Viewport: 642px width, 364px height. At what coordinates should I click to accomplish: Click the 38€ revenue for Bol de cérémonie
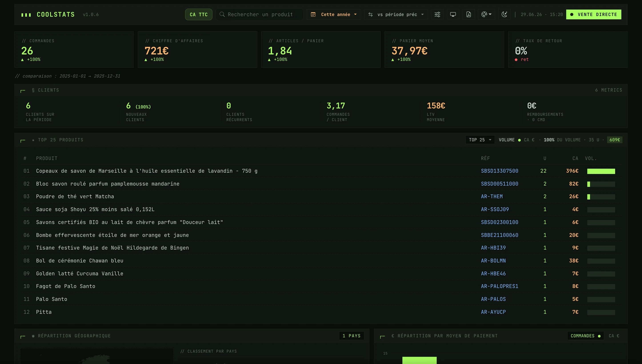(x=574, y=260)
